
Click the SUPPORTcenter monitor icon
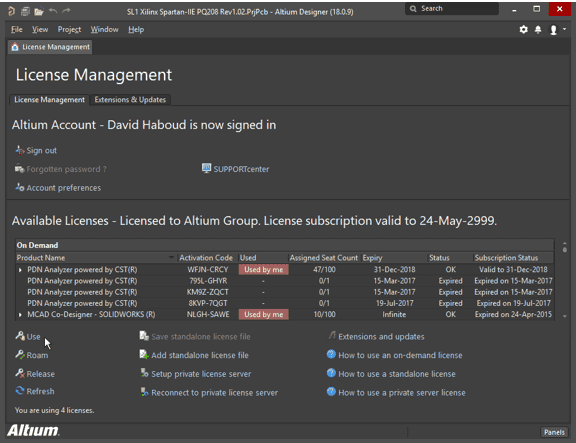tap(206, 168)
